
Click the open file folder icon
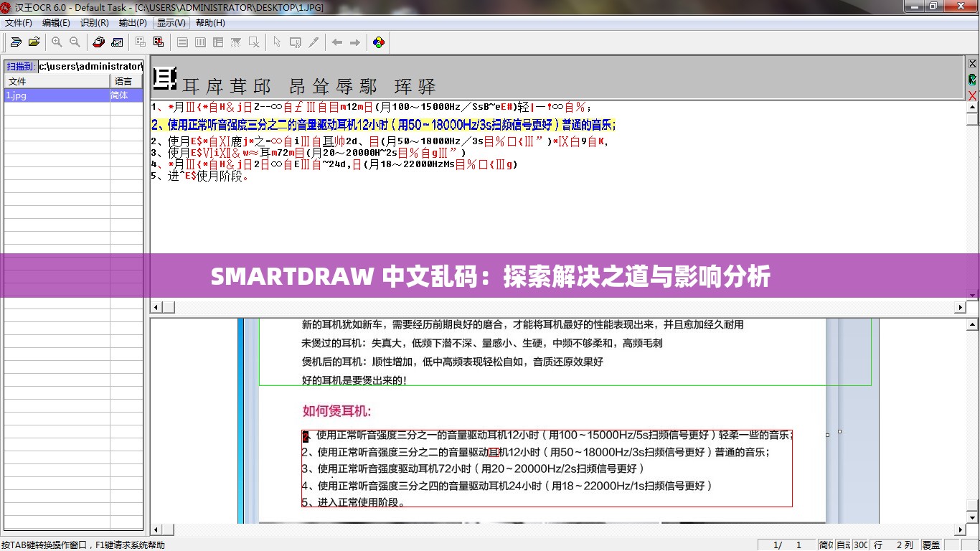pyautogui.click(x=34, y=42)
